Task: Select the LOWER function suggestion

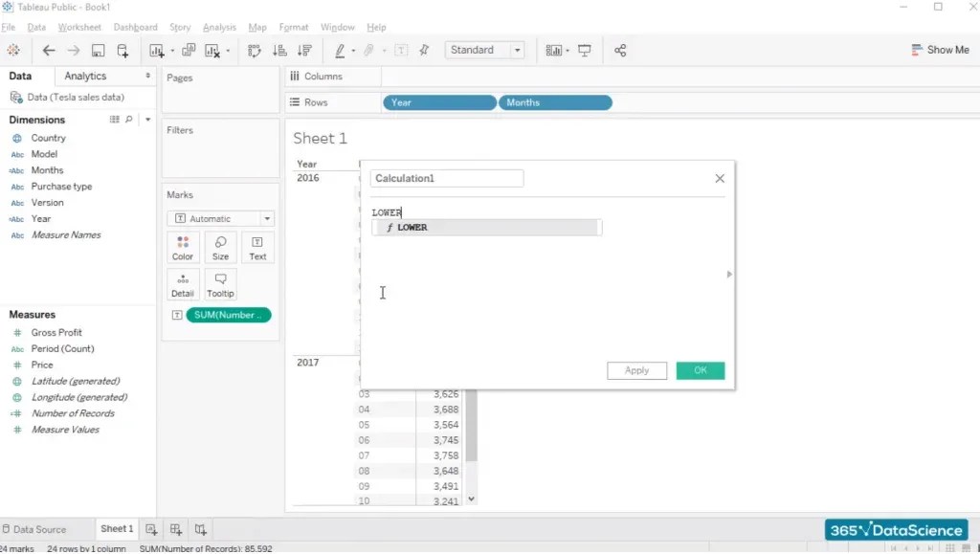Action: coord(486,227)
